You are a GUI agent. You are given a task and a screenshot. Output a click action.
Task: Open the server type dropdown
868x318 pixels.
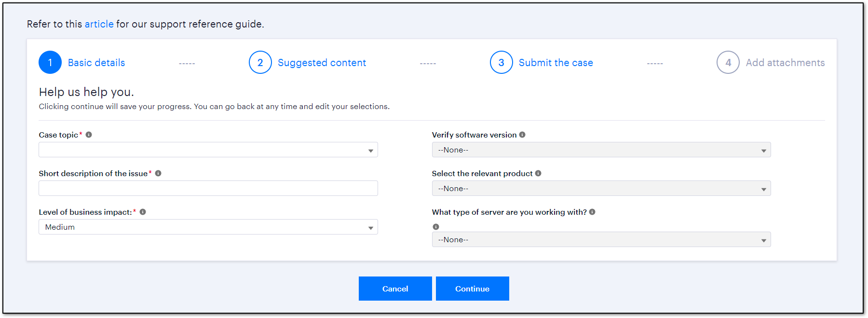pos(601,239)
